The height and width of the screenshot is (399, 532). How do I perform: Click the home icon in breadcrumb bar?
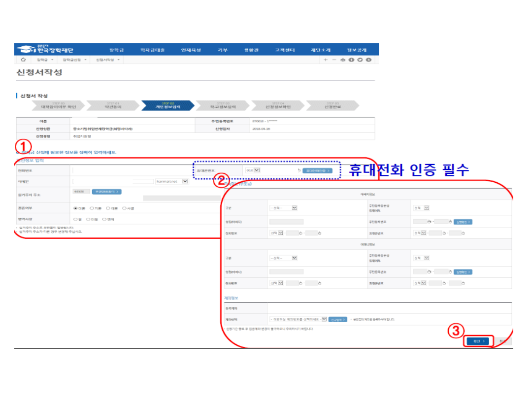click(23, 60)
